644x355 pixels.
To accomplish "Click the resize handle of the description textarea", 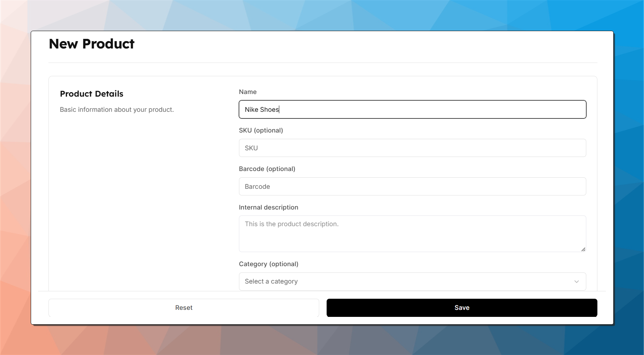I will 583,249.
